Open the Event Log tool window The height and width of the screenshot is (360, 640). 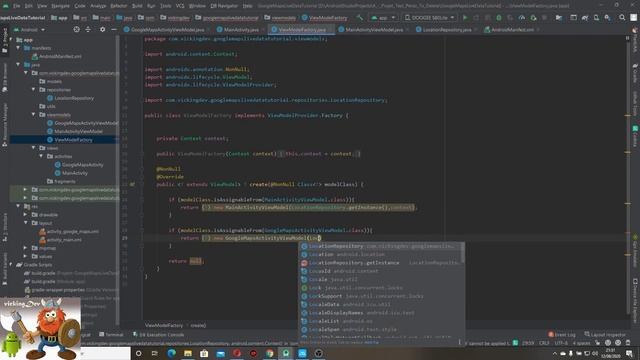pos(562,335)
